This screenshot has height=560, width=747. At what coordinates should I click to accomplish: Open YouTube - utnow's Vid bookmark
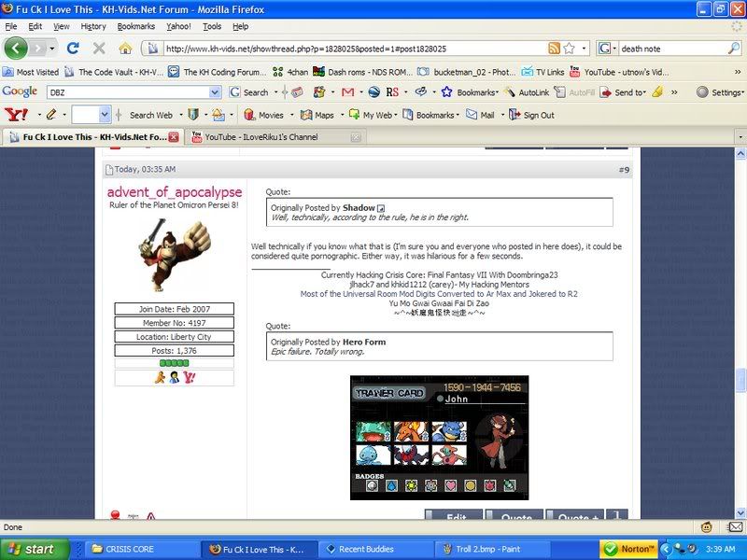tap(619, 72)
